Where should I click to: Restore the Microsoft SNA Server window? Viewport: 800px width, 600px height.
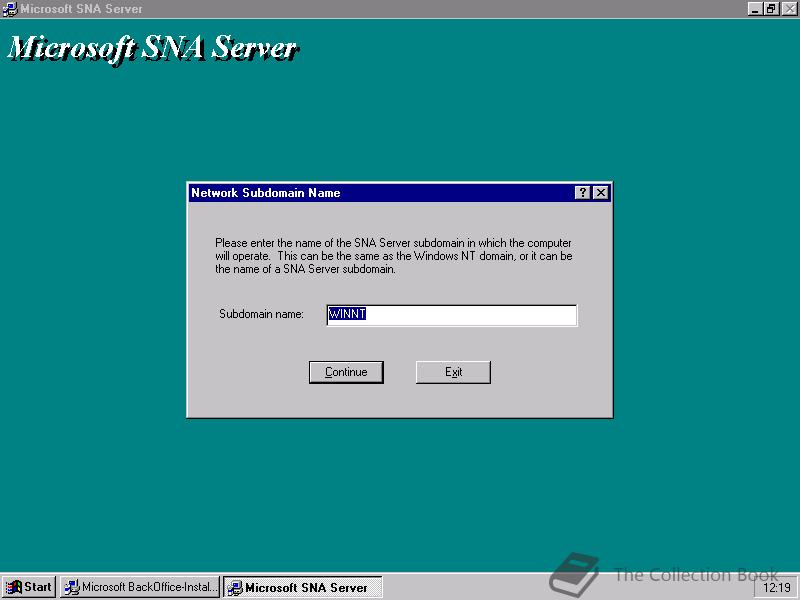click(771, 8)
